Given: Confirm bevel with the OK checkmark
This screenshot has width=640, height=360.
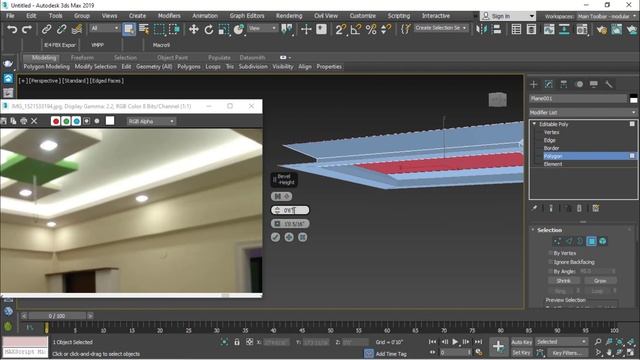Looking at the screenshot, I should tap(276, 237).
